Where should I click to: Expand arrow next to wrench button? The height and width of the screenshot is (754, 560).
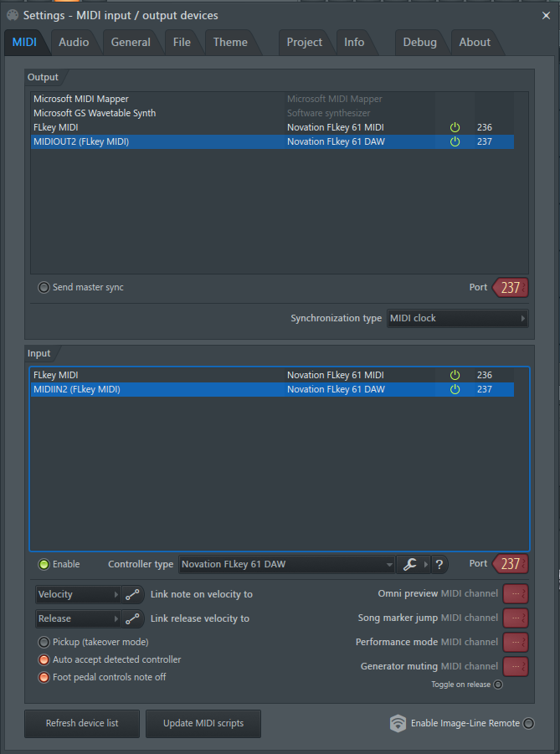click(426, 564)
